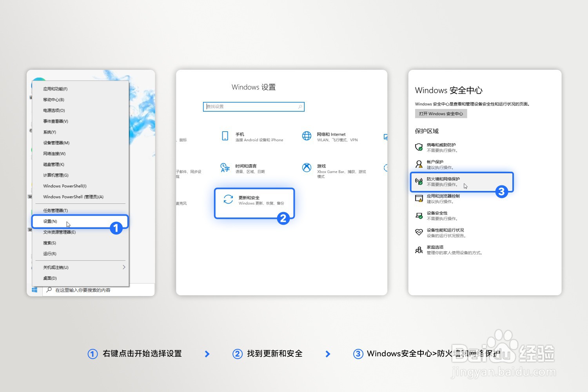Choose 桌面(D) menu entry
Viewport: 588px width, 392px height.
[50, 278]
